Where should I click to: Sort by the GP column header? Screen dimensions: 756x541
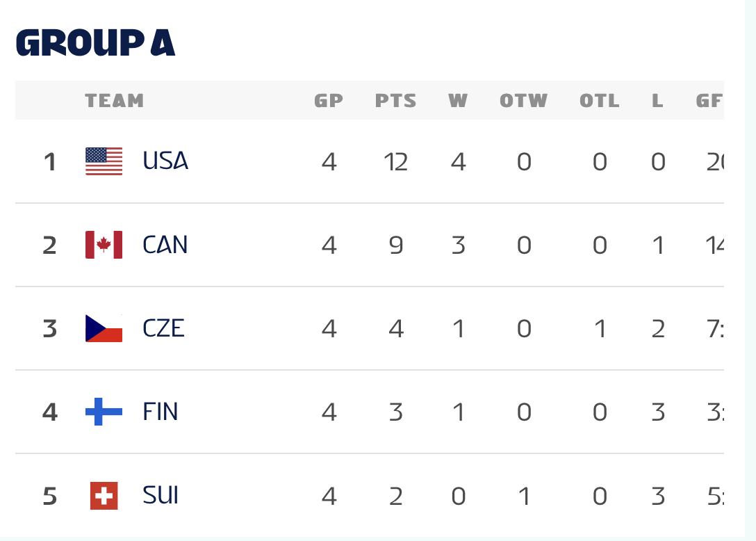(329, 101)
